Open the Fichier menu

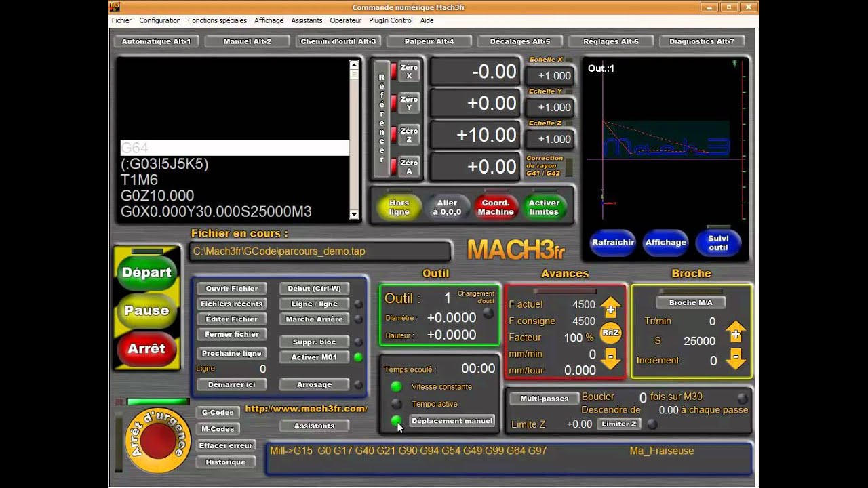(121, 20)
